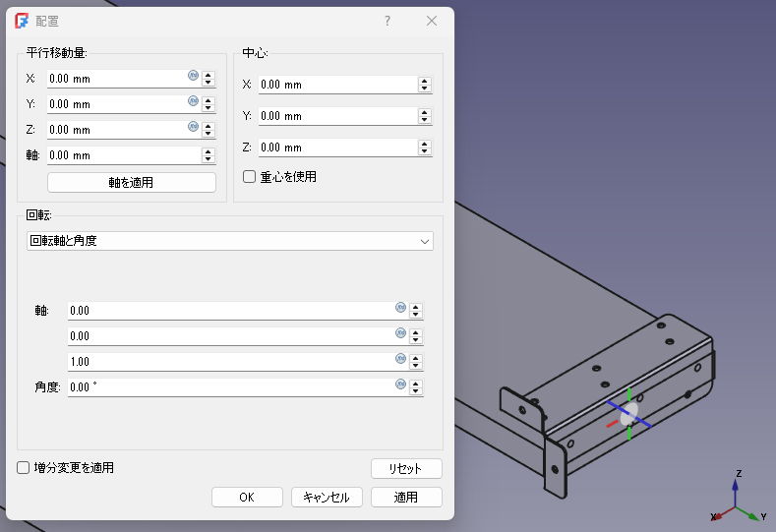The image size is (776, 532).
Task: Toggle the 増分変更を適用 checkbox
Action: [x=25, y=468]
